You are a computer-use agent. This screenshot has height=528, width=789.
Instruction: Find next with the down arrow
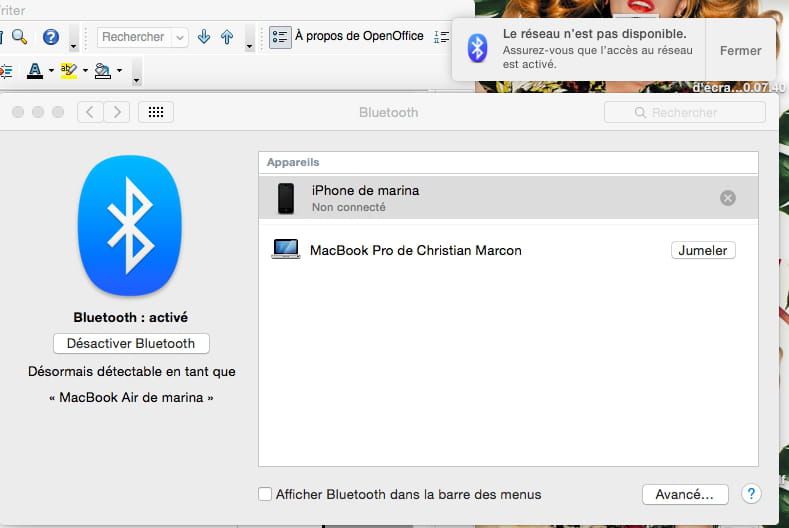pos(204,36)
